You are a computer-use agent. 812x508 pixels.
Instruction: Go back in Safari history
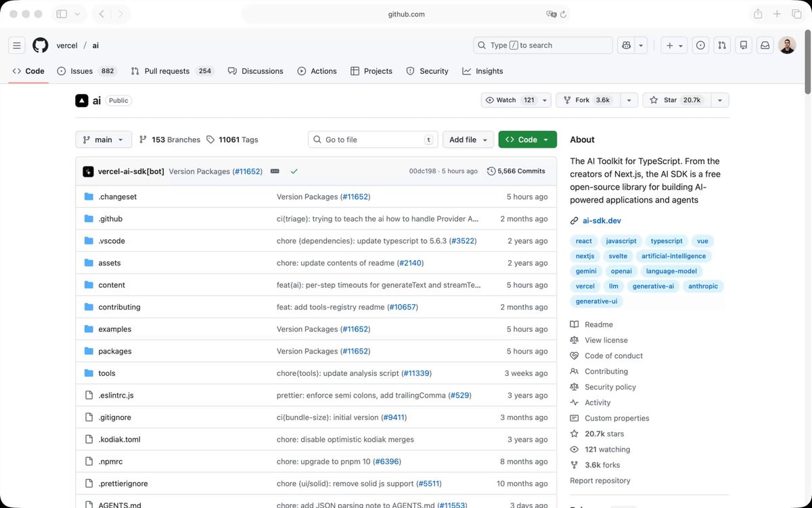[101, 14]
